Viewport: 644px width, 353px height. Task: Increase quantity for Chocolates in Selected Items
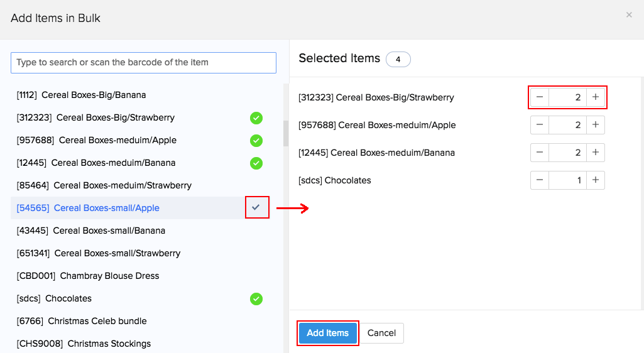click(x=596, y=180)
